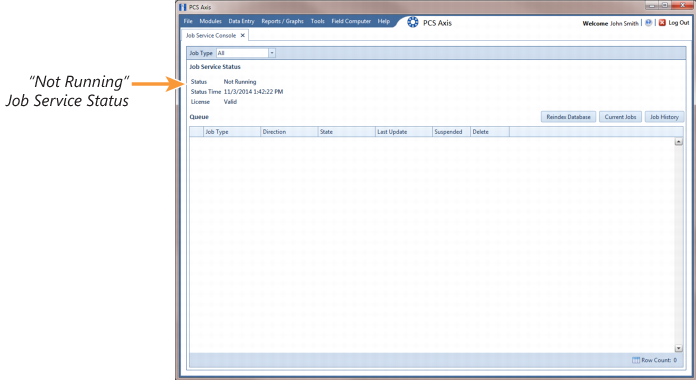Viewport: 697px width, 381px height.
Task: Open the Job History button
Action: pyautogui.click(x=664, y=117)
